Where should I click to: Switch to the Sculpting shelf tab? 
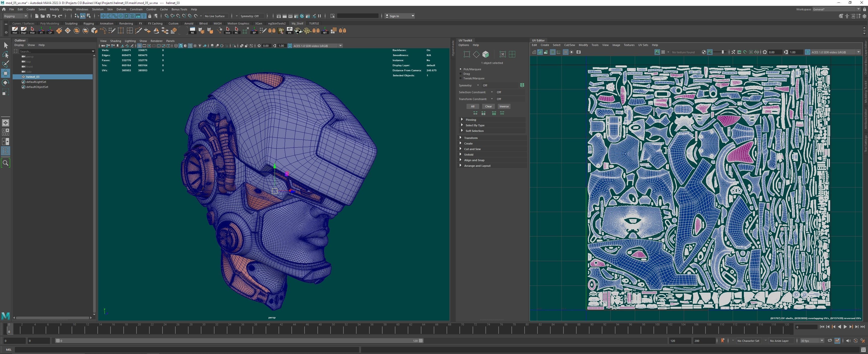71,23
